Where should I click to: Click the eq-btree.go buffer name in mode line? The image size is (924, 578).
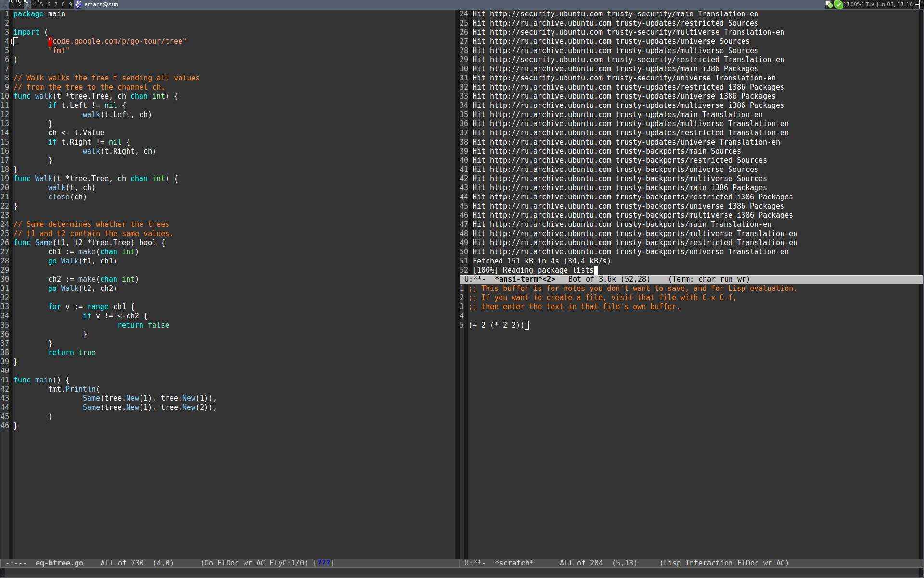[x=59, y=563]
